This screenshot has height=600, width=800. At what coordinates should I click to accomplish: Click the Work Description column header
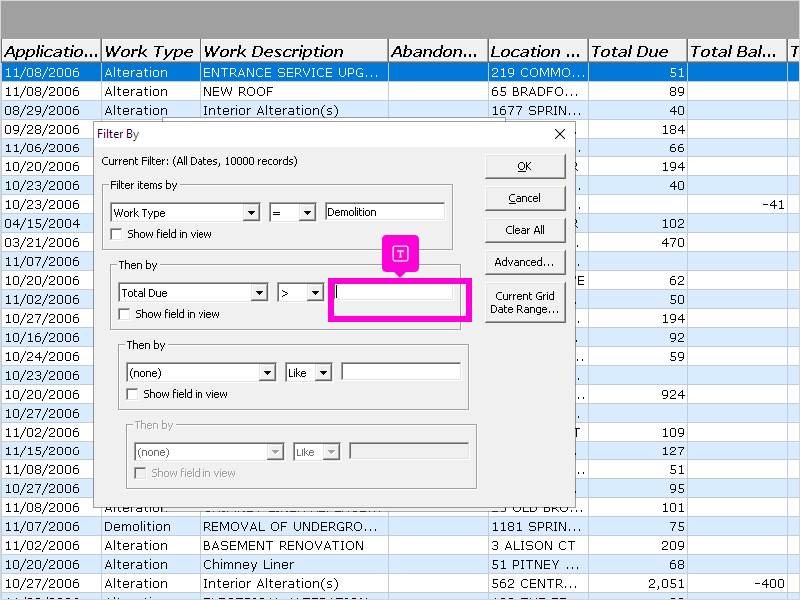(294, 51)
